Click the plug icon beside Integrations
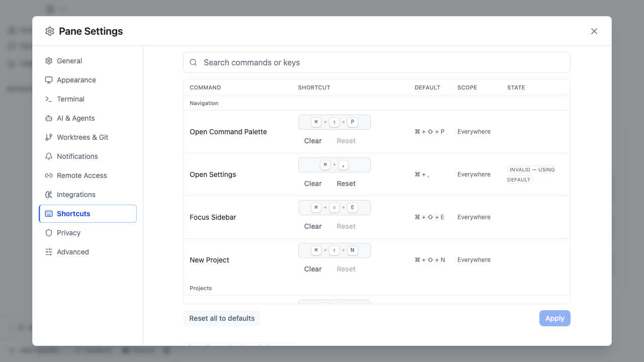 point(49,195)
